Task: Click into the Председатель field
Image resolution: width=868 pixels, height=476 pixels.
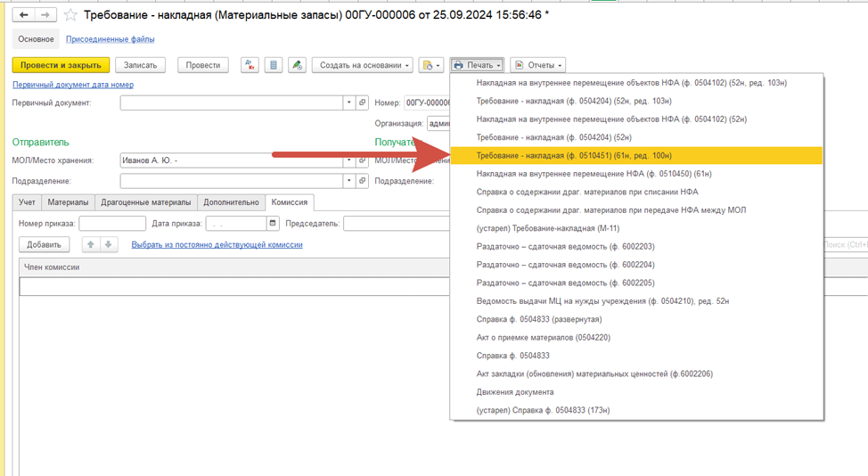Action: tap(397, 224)
